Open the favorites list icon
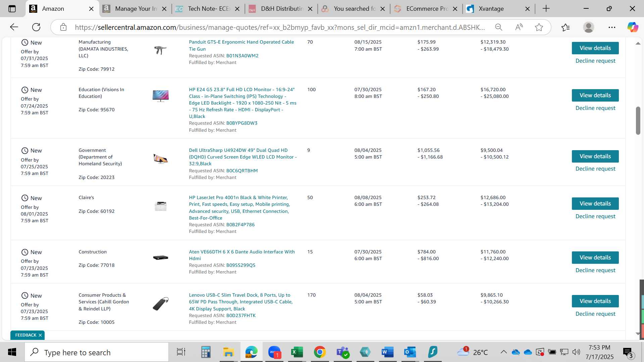The height and width of the screenshot is (362, 644). click(566, 27)
